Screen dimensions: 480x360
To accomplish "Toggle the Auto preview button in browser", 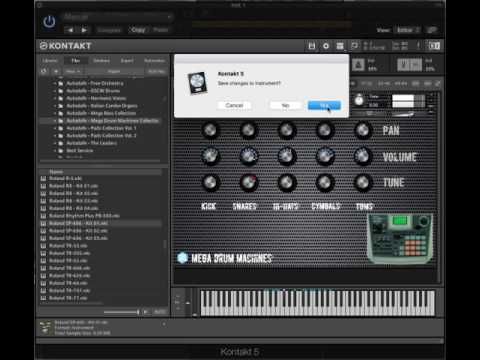I will [160, 312].
